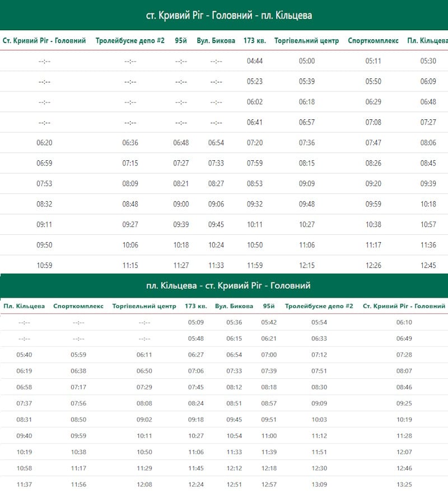Click the 06:20 time in the upper table
The height and width of the screenshot is (491, 448).
coord(44,143)
